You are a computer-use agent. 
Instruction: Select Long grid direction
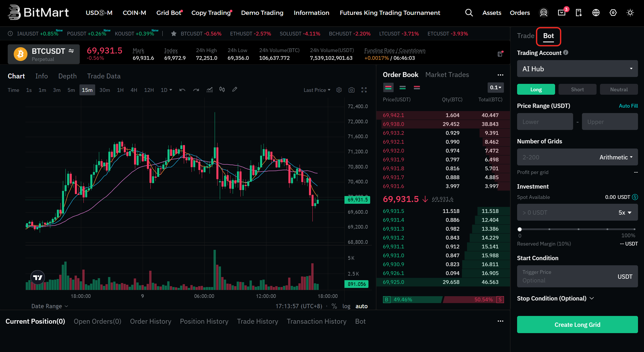(x=536, y=89)
